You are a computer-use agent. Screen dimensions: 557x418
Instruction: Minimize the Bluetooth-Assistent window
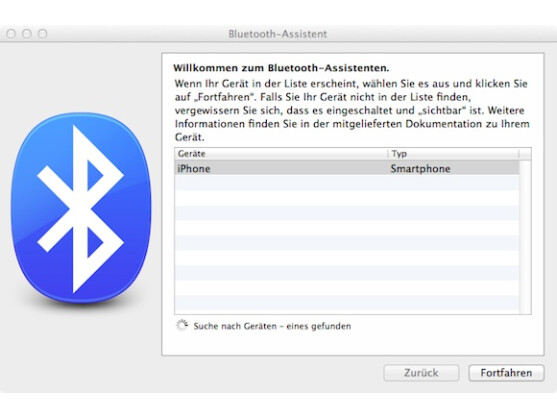27,34
